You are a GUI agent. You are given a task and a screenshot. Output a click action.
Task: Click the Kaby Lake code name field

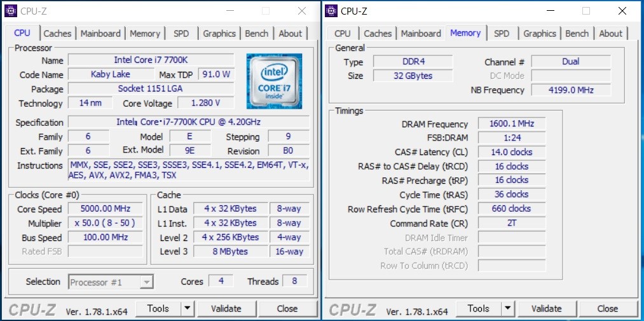coord(111,74)
